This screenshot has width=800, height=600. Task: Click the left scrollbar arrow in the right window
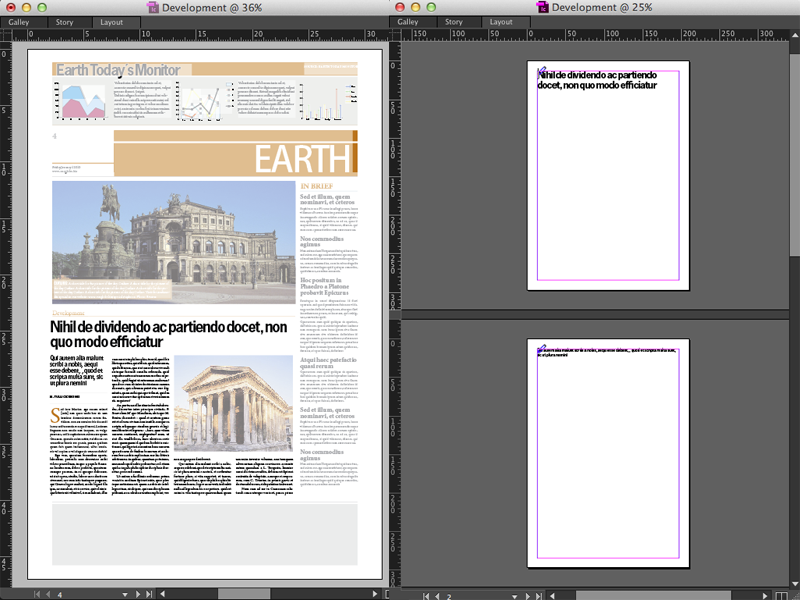[552, 594]
